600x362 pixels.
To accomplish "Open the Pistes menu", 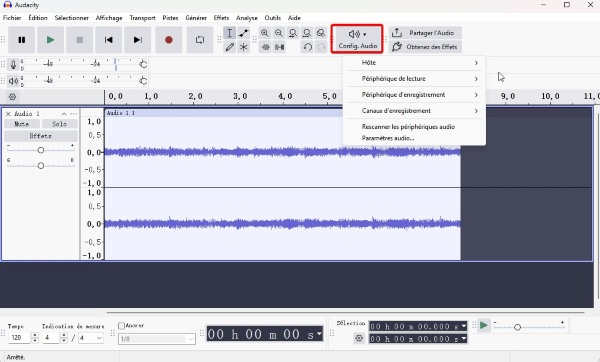I will coord(170,18).
